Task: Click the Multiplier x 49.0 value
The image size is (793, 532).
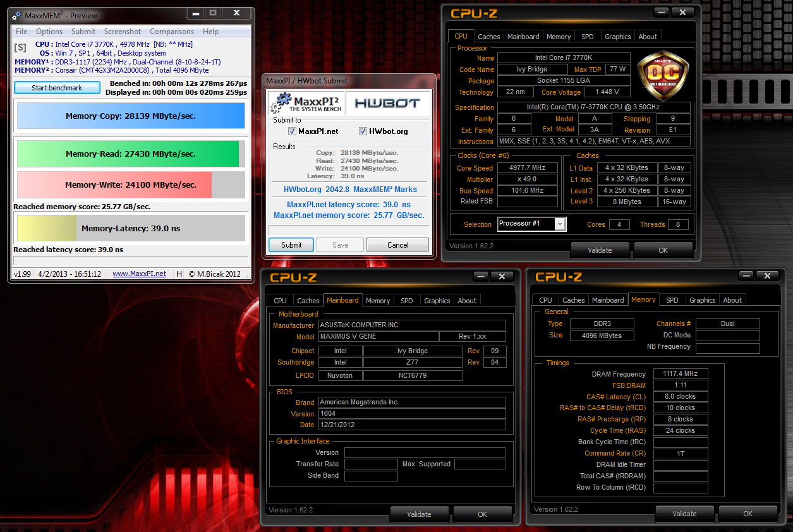Action: tap(528, 179)
